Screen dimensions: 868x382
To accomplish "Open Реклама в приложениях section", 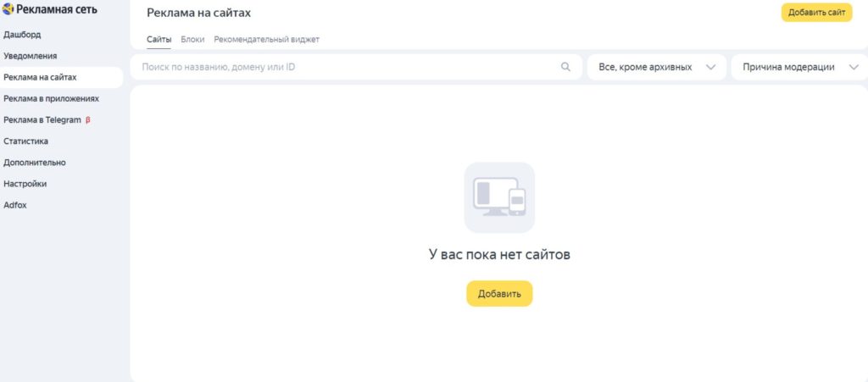I will pos(51,98).
